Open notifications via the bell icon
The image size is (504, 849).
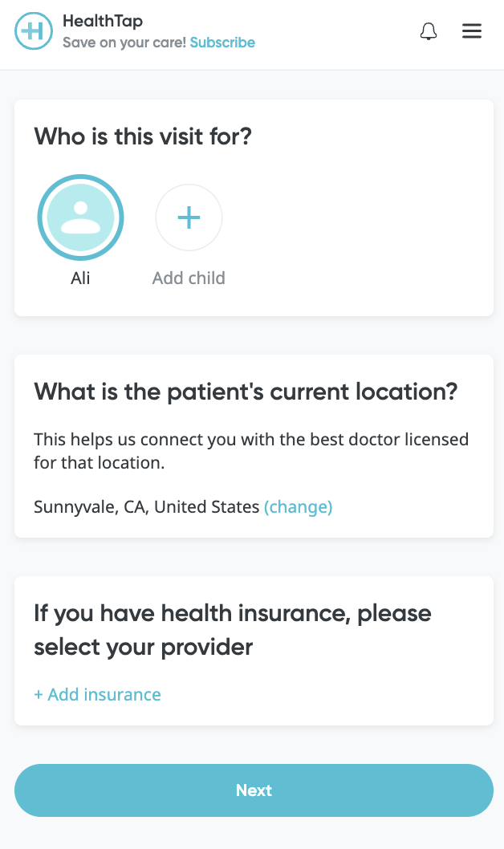click(x=429, y=31)
